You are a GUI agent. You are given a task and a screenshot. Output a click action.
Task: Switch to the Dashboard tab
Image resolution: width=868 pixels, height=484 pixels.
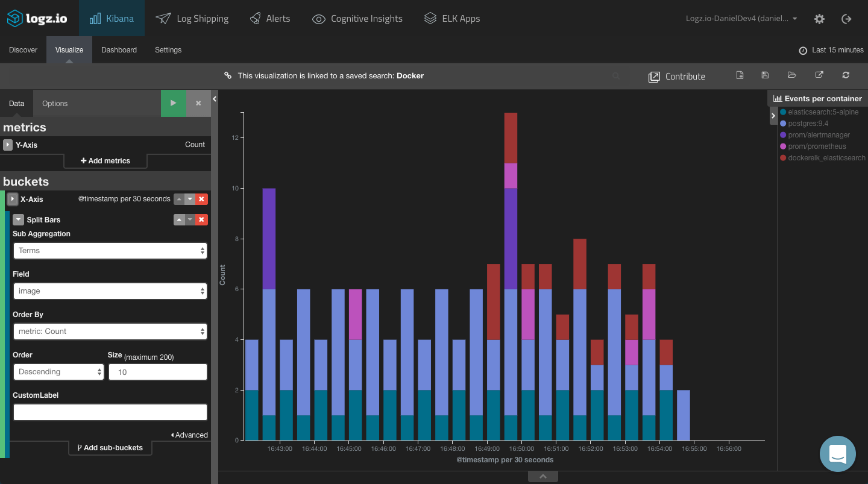click(119, 50)
